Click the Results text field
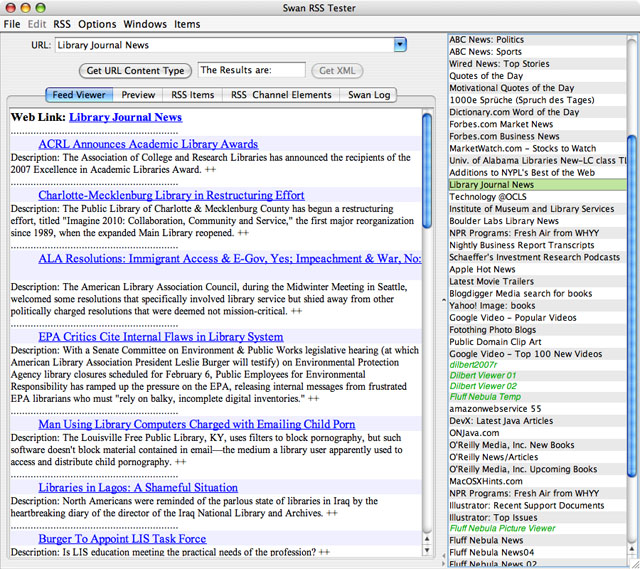The width and height of the screenshot is (640, 569). point(251,71)
